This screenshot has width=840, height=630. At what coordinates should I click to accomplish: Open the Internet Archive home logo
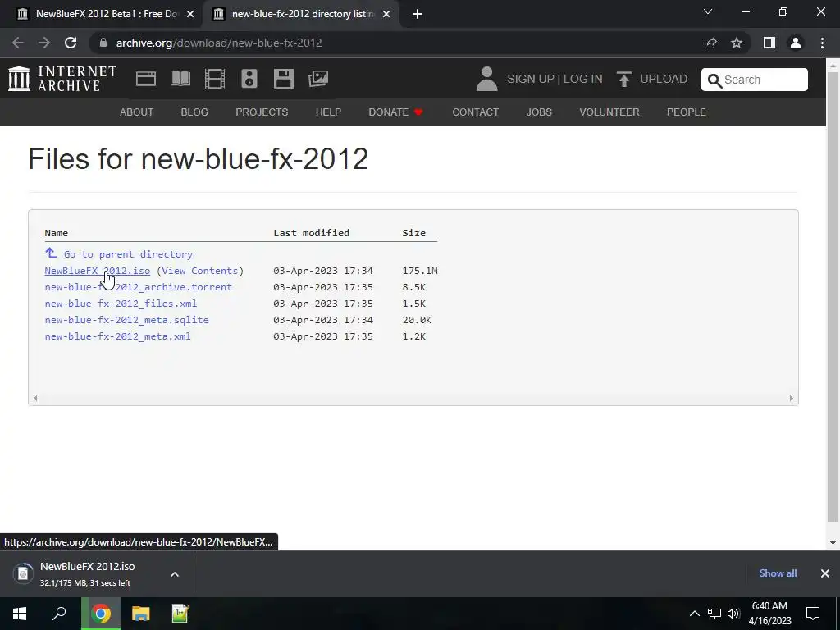pyautogui.click(x=62, y=79)
